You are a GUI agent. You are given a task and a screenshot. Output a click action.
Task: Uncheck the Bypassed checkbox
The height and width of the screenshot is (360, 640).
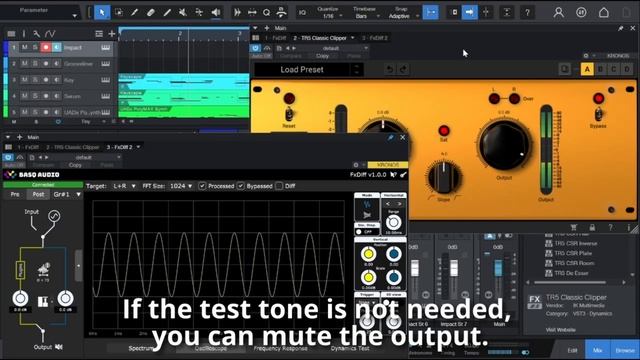(241, 186)
